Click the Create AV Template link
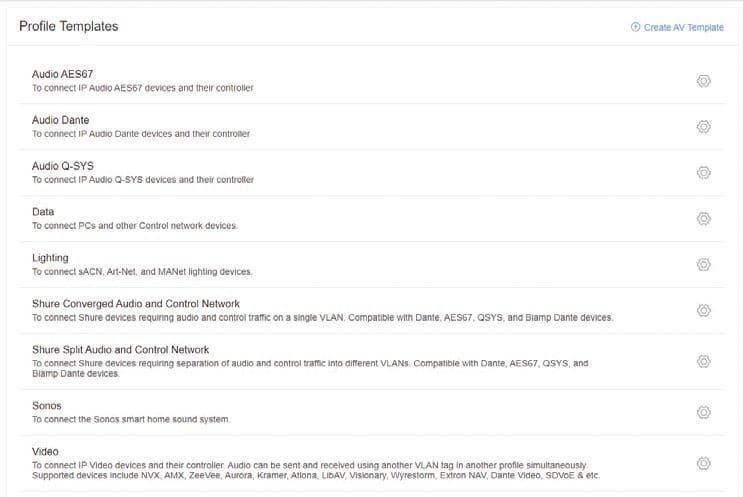Image resolution: width=743 pixels, height=497 pixels. (x=684, y=27)
